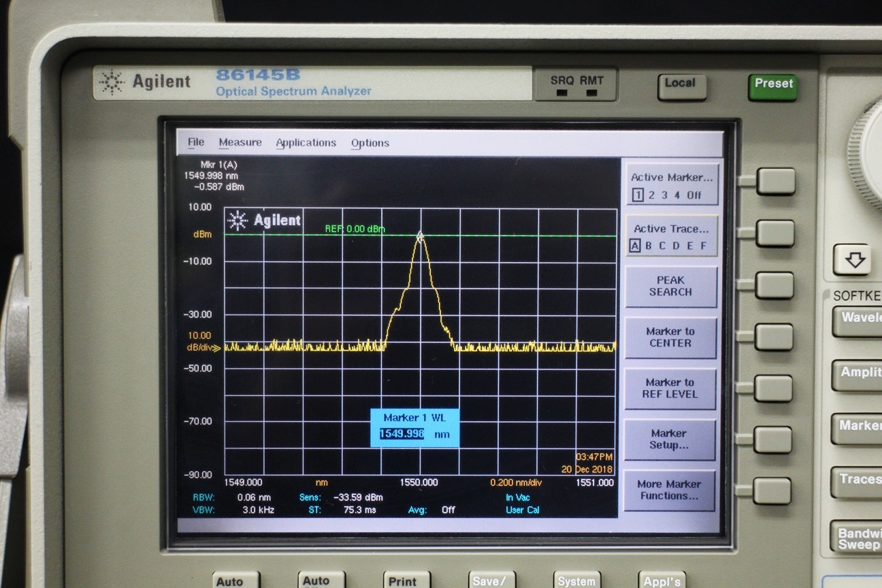The width and height of the screenshot is (882, 588).
Task: Open the Options menu
Action: click(370, 143)
